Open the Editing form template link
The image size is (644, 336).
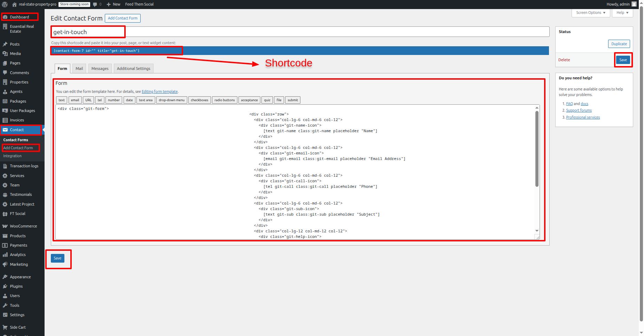159,91
